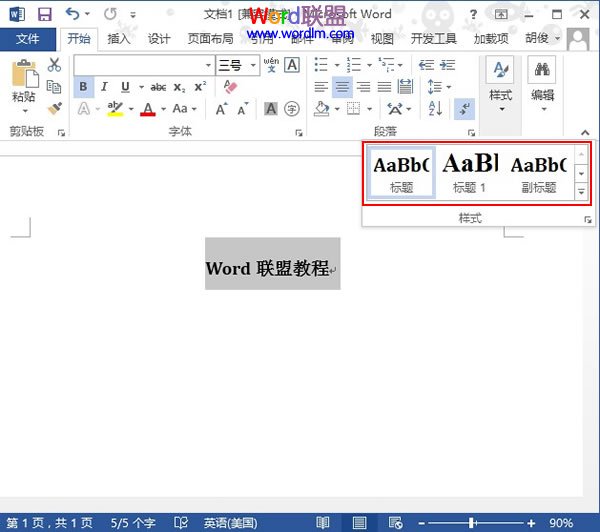Click the zoom slider handle

pos(472,522)
